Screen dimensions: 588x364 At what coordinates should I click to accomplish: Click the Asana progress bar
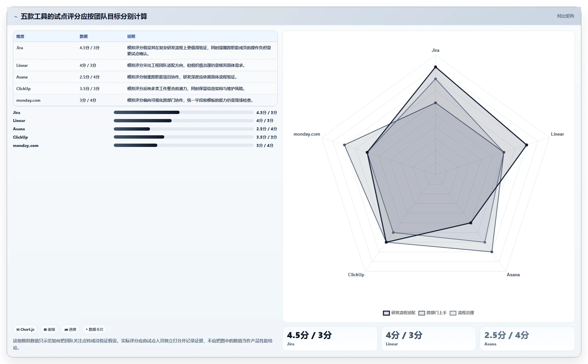coord(184,129)
